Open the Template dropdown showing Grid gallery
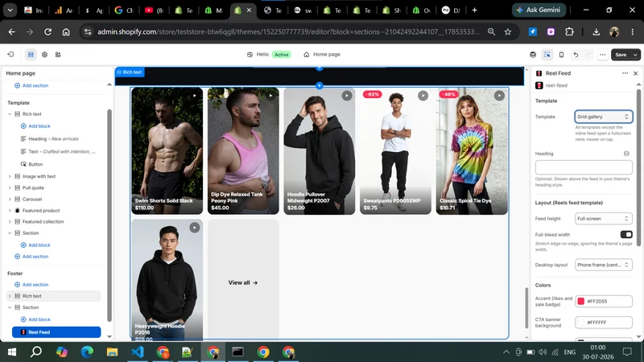 (603, 117)
